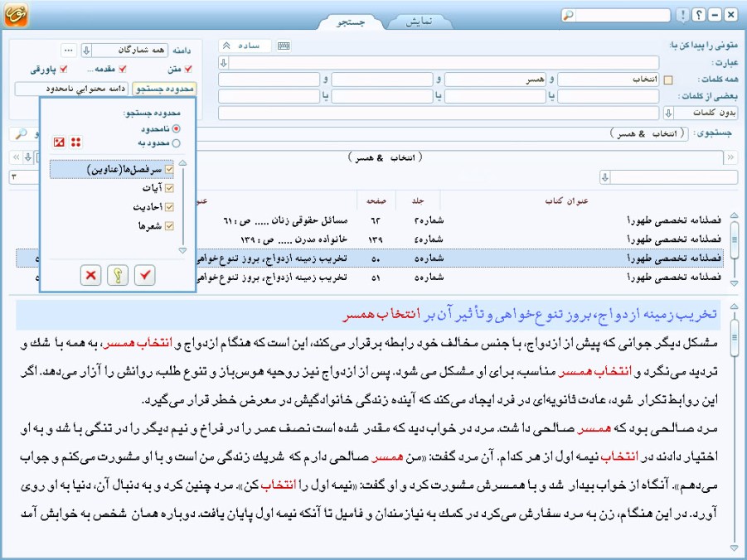This screenshot has height=560, width=747.
Task: Open the virtual keyboard icon
Action: tap(284, 46)
